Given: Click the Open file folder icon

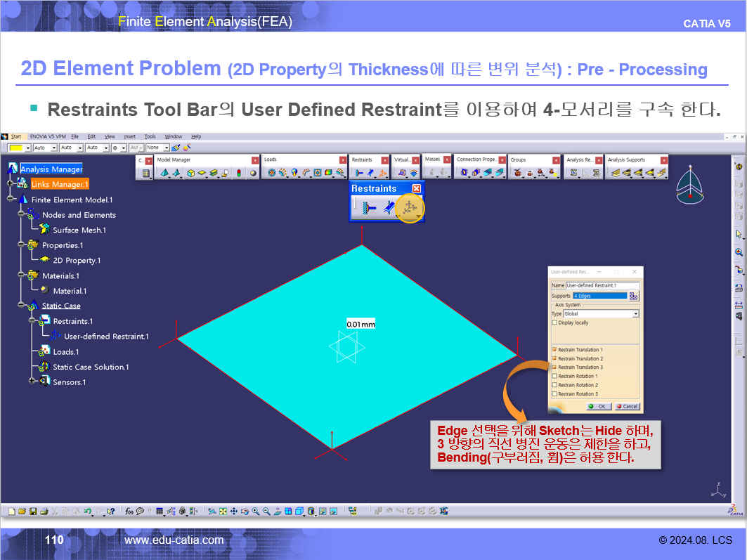Looking at the screenshot, I should pyautogui.click(x=22, y=511).
